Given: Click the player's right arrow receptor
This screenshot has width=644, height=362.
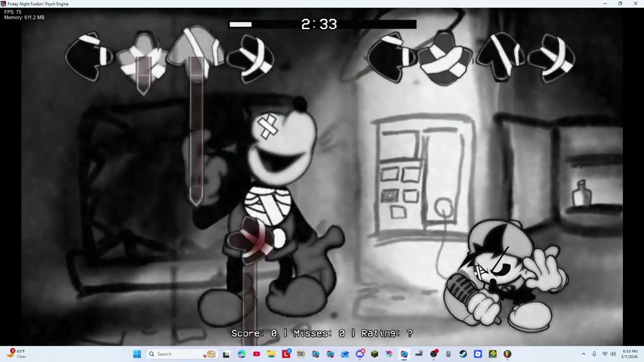Looking at the screenshot, I should [551, 58].
